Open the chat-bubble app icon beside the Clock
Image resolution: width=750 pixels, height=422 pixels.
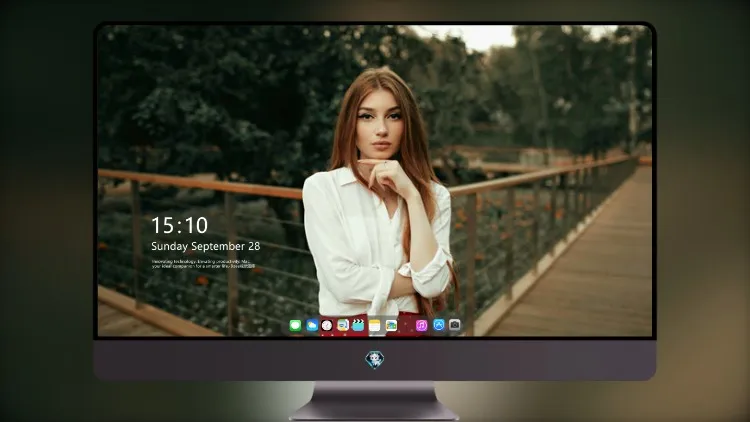pos(343,326)
